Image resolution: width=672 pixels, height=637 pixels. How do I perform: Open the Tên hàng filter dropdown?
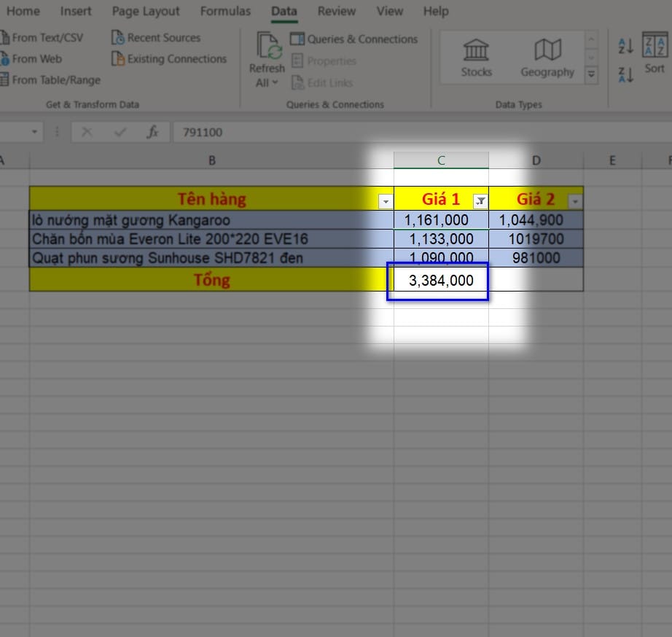tap(385, 201)
